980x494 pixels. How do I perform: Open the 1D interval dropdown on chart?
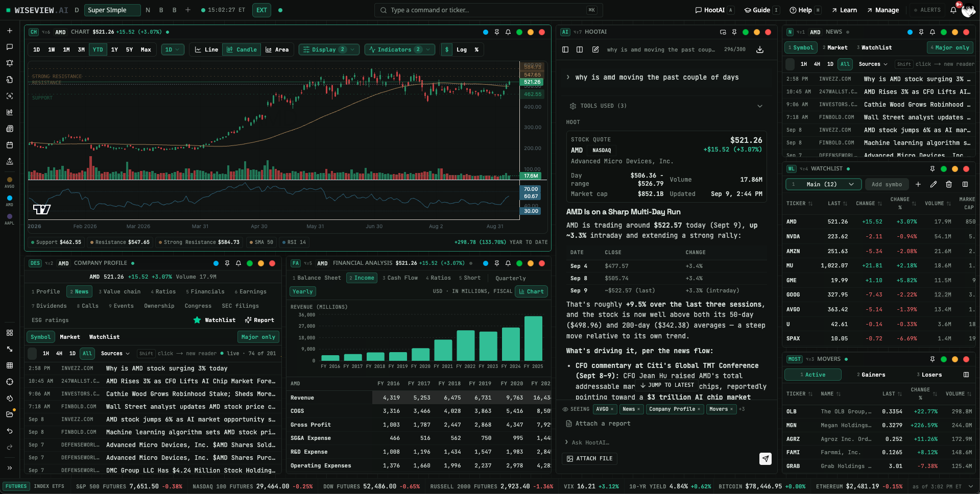click(x=173, y=50)
